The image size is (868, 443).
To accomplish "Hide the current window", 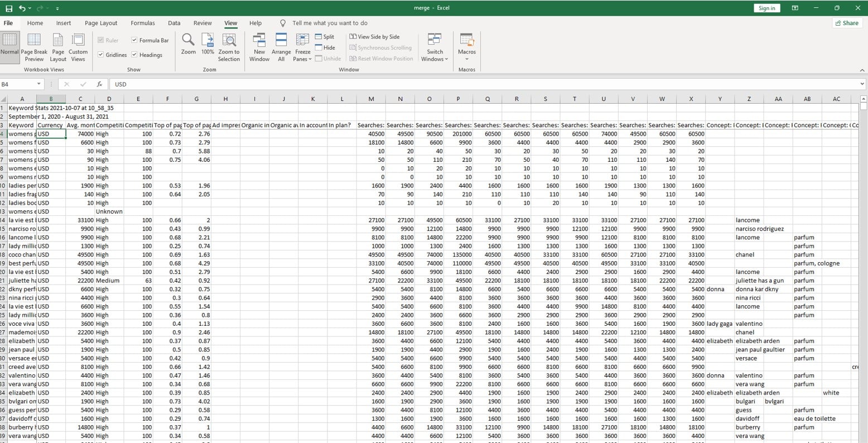I will pyautogui.click(x=325, y=47).
